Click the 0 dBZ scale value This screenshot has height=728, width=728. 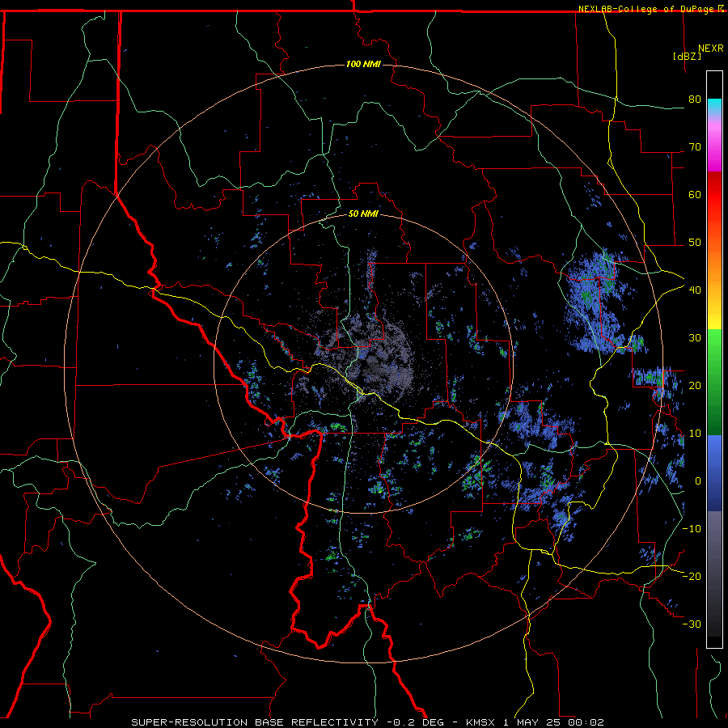[x=697, y=481]
